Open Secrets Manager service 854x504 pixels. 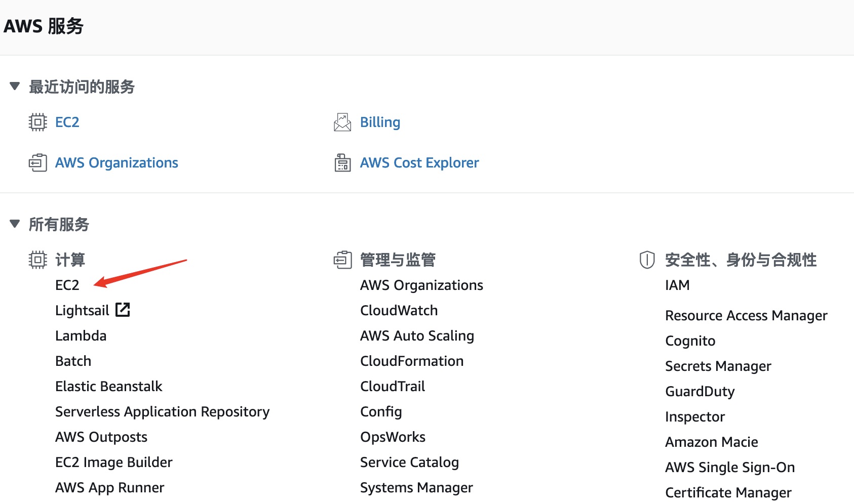click(718, 366)
